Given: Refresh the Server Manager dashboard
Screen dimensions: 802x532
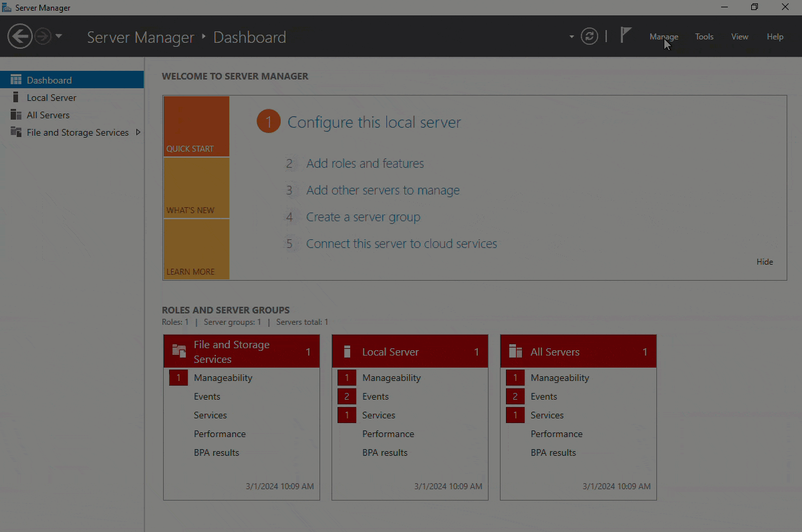Looking at the screenshot, I should [x=589, y=36].
